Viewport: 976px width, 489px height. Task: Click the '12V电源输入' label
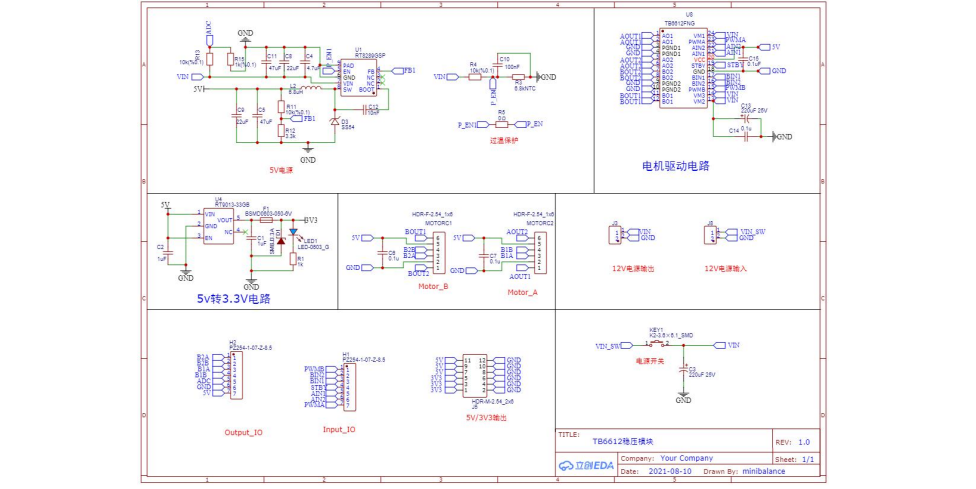[725, 269]
